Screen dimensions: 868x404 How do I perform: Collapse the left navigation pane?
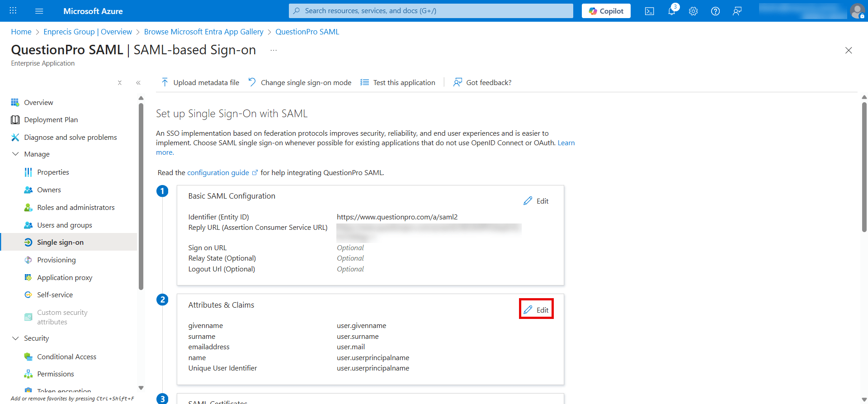coord(138,83)
